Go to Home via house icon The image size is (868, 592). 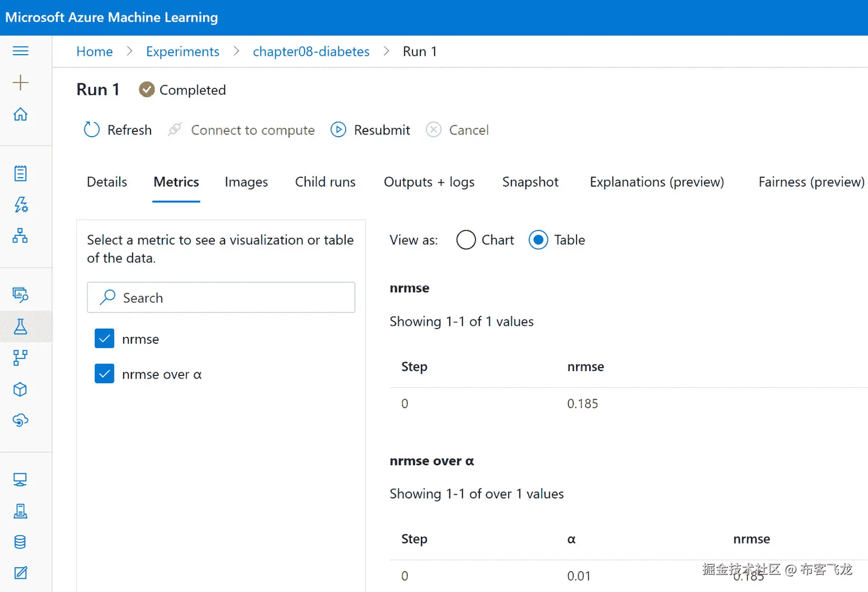tap(21, 114)
